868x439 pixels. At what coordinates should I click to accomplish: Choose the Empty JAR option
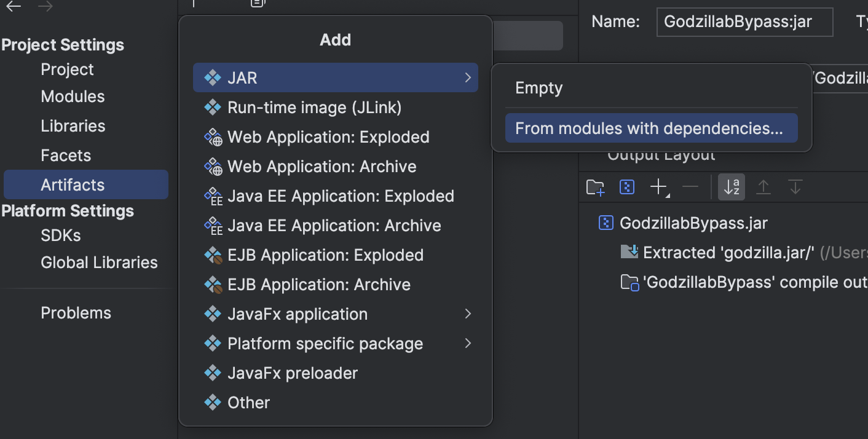[x=539, y=88]
